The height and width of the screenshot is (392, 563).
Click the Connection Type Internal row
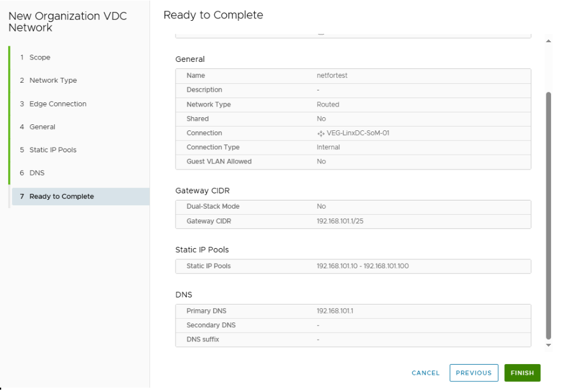[353, 148]
